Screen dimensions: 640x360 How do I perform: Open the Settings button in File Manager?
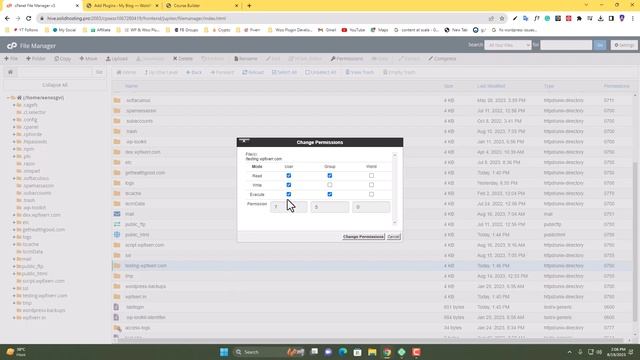point(624,45)
